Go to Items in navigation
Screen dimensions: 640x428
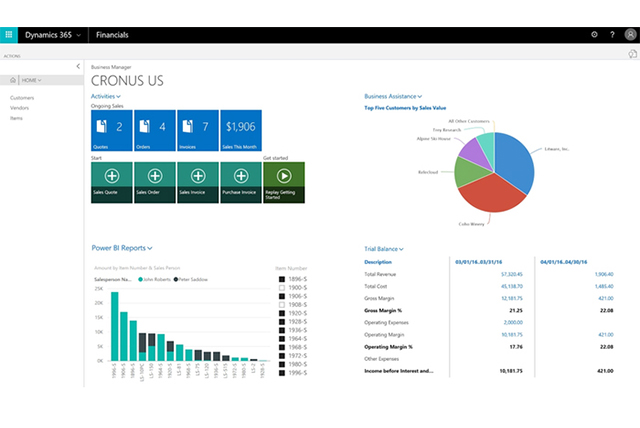pos(16,118)
